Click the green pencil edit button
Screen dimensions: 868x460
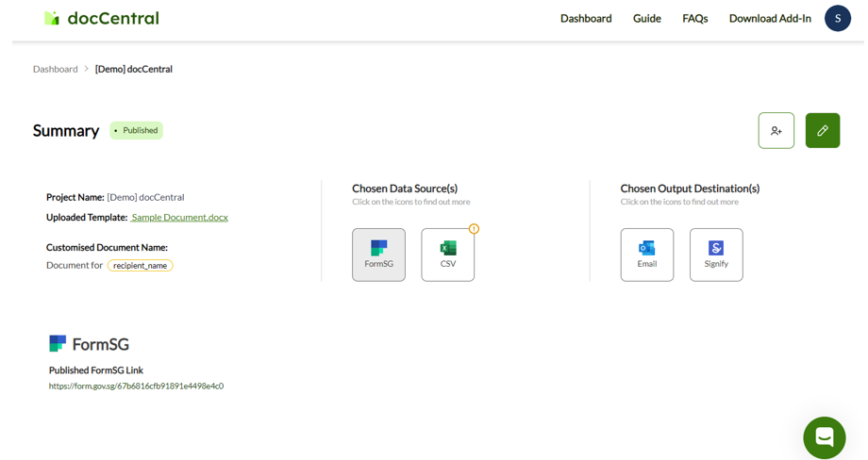pyautogui.click(x=822, y=131)
